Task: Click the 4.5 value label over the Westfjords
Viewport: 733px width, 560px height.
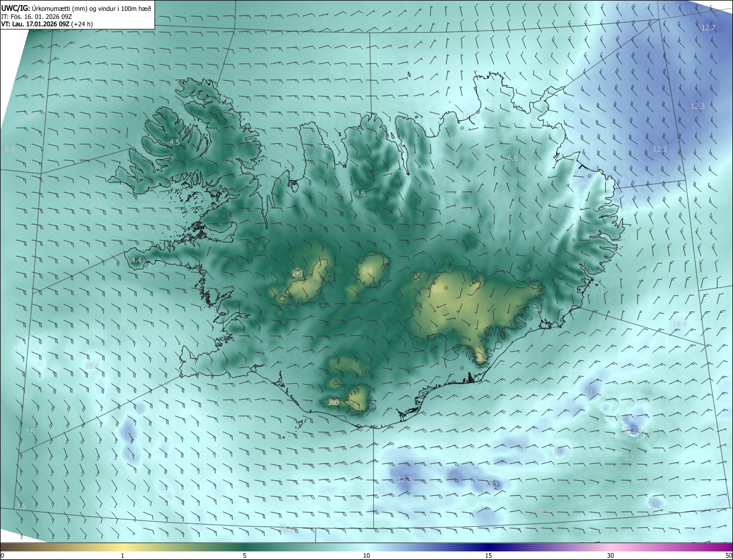Action: [x=175, y=142]
